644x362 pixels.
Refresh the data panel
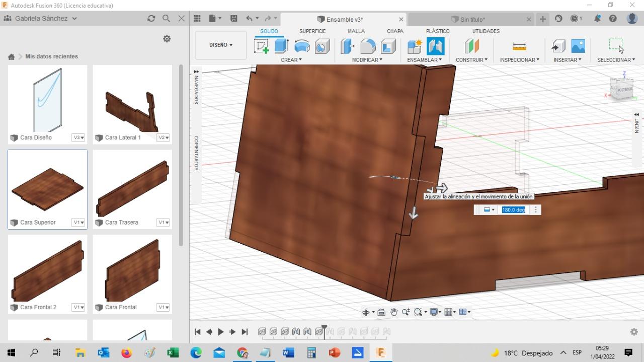[151, 19]
